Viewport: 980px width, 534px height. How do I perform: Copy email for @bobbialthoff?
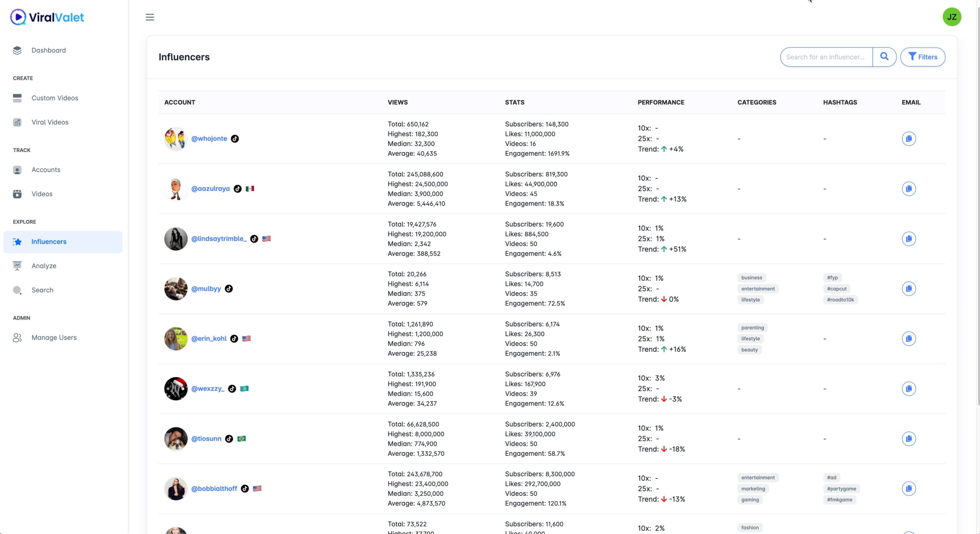coord(908,488)
